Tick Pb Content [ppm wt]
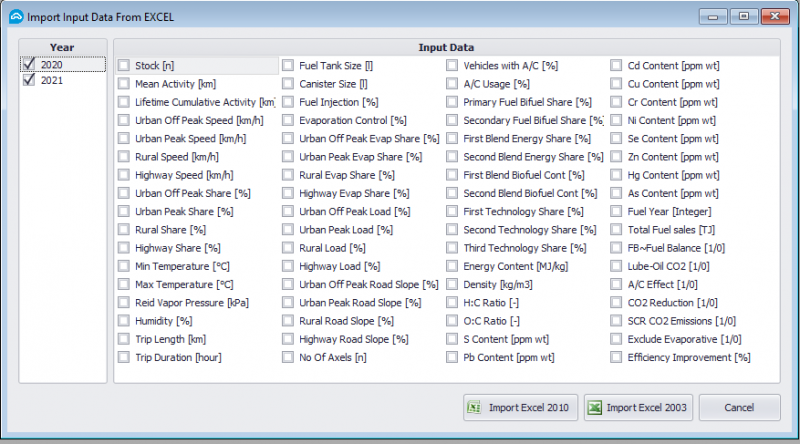This screenshot has width=800, height=444. 452,357
